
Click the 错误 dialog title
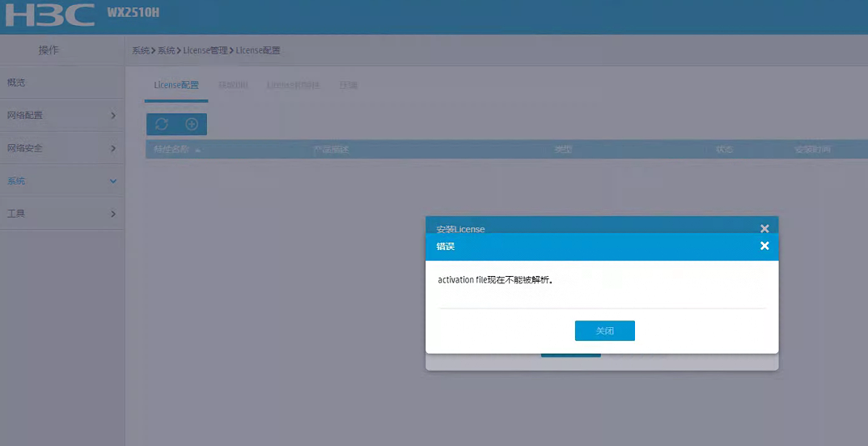pos(446,247)
